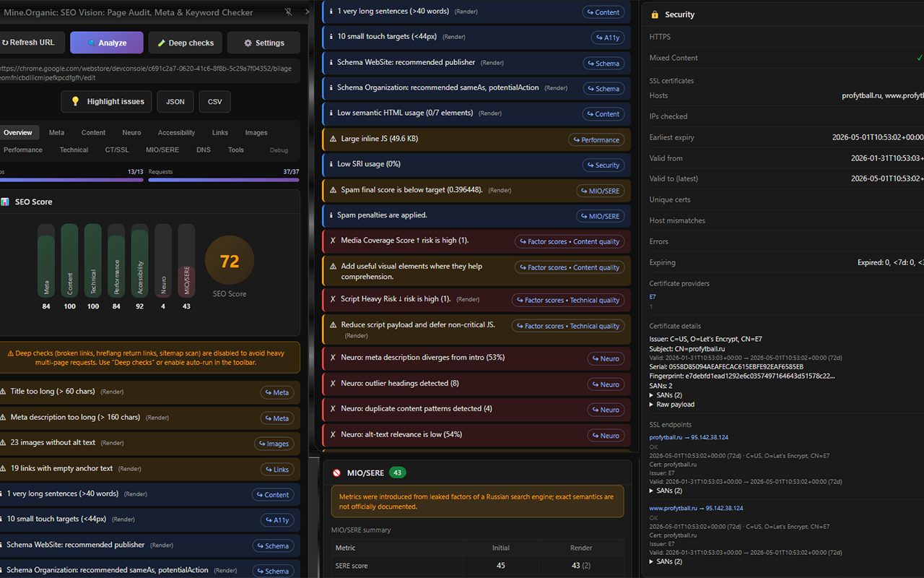The height and width of the screenshot is (578, 924).
Task: Click Neuro tag on duplicate content patterns row
Action: 606,410
